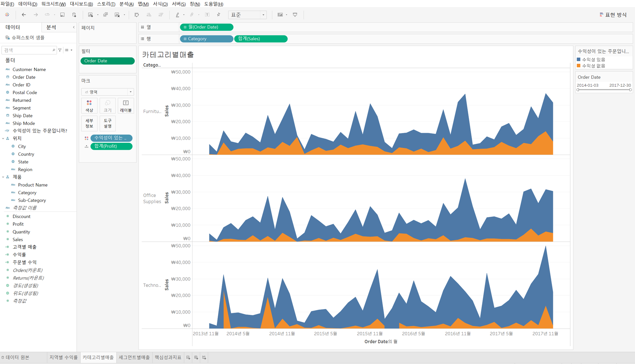The image size is (635, 364).
Task: Click the 검색 field search box
Action: coord(29,50)
